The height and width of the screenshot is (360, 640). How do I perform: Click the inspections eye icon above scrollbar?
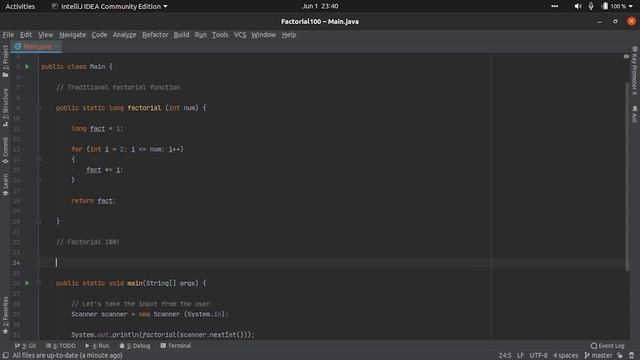(626, 56)
